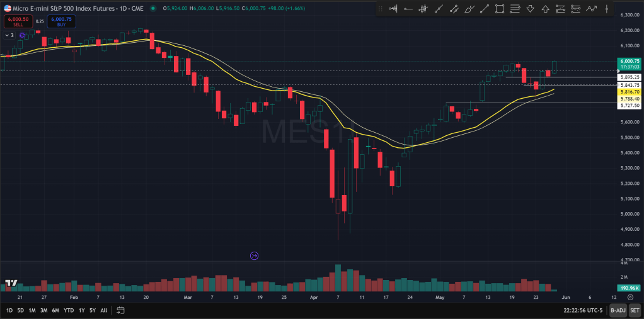Toggle the green market status indicator
644x319 pixels.
[152, 8]
